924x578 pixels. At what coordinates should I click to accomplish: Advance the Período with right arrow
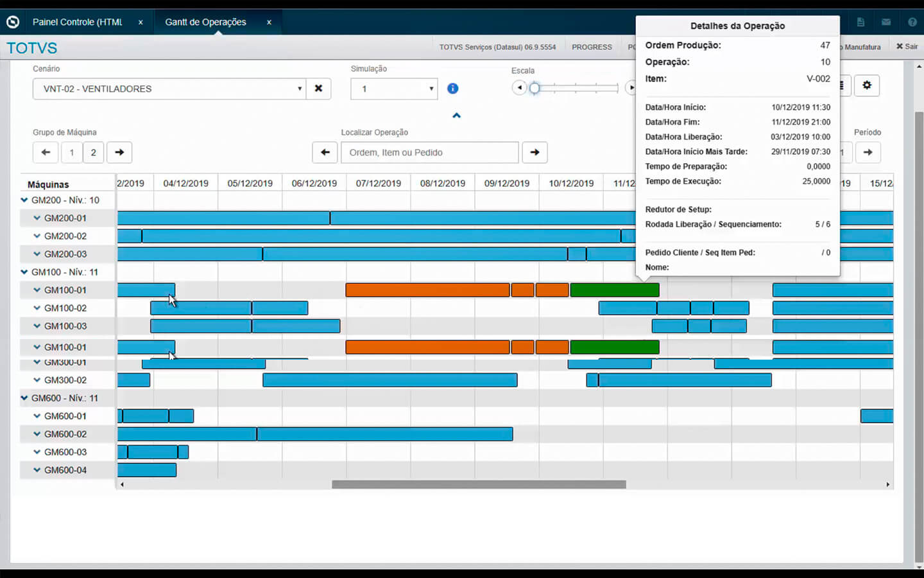868,152
